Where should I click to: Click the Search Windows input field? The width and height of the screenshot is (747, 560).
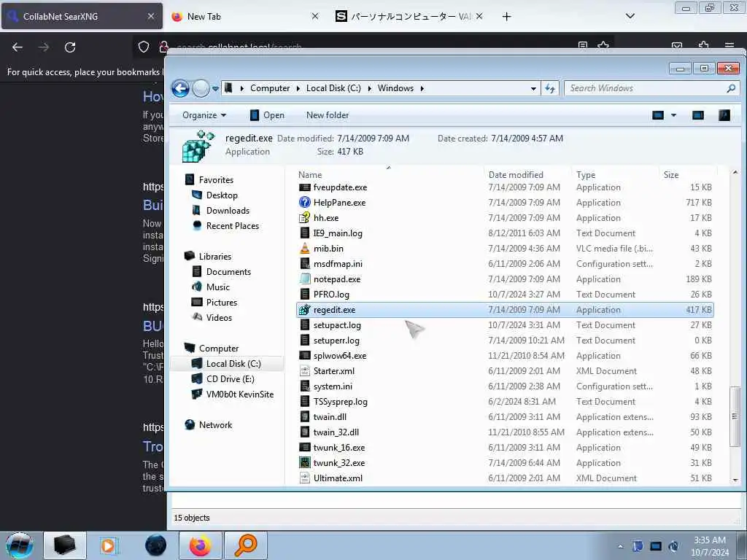645,88
